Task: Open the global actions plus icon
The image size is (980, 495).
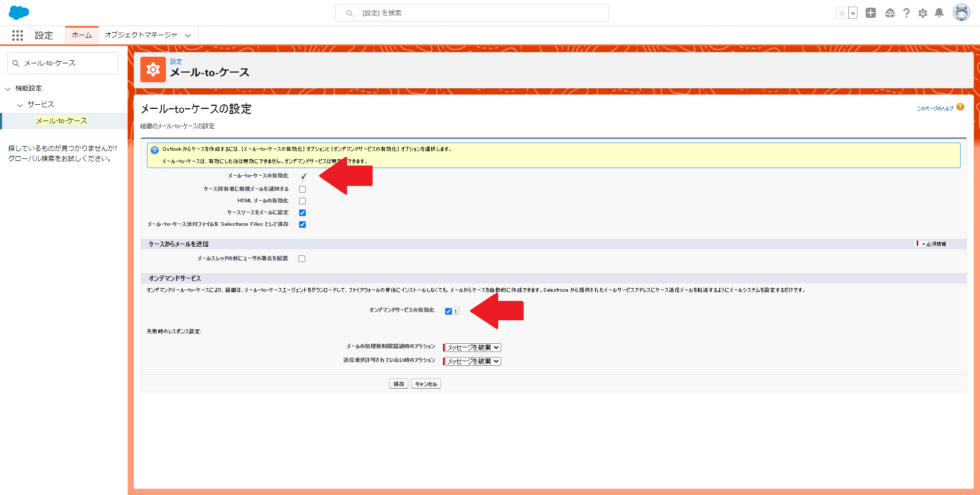Action: 871,13
